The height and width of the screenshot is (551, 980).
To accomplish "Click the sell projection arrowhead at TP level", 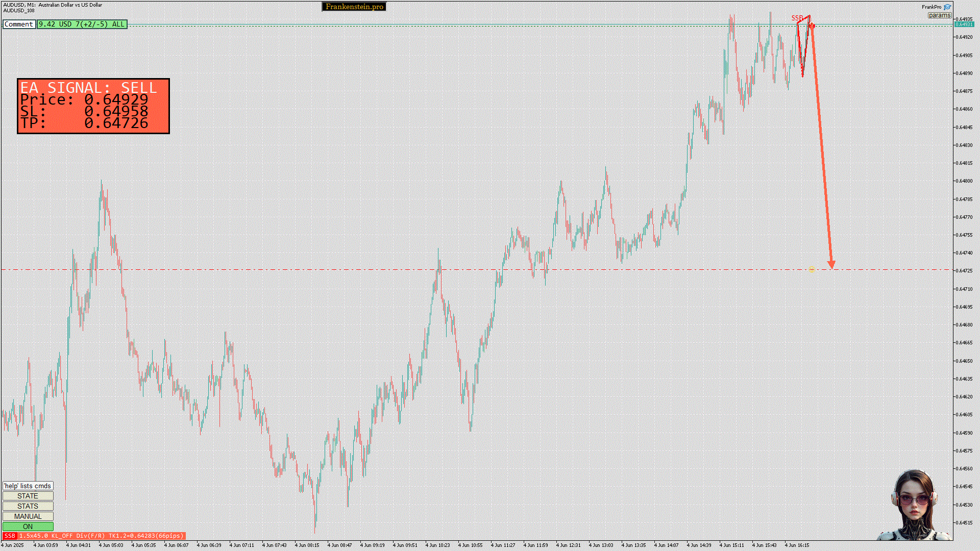I will tap(831, 265).
